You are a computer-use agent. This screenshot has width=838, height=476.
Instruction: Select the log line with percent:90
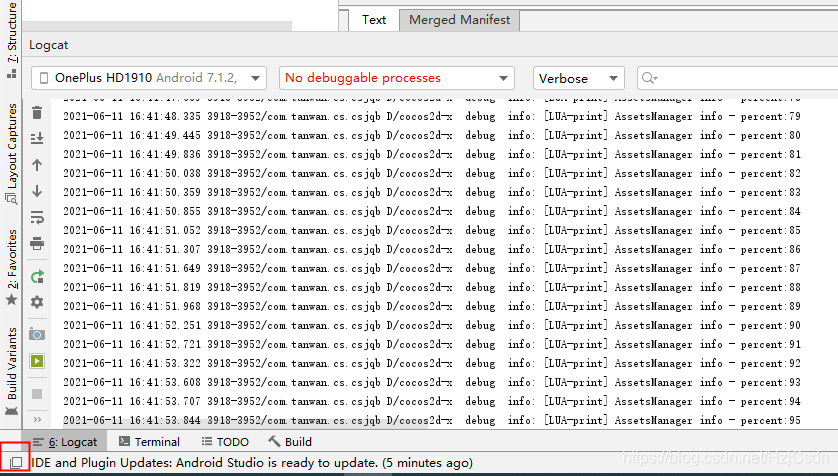(x=432, y=325)
